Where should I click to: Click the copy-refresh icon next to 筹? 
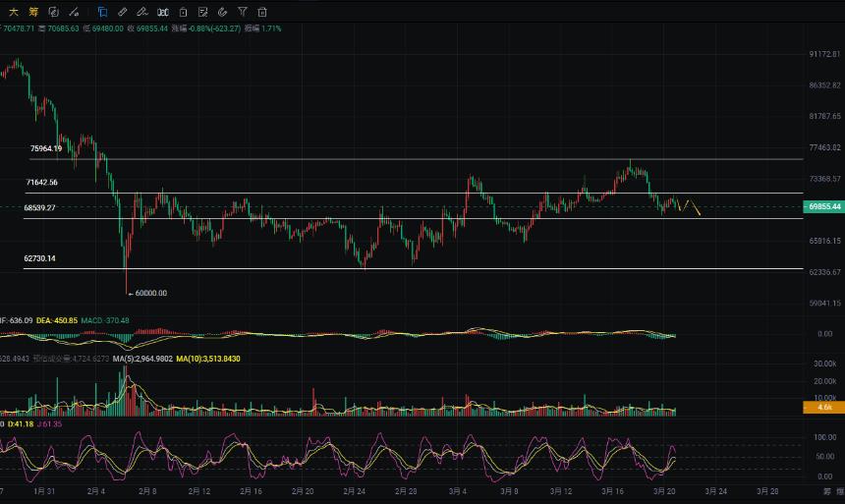point(53,12)
